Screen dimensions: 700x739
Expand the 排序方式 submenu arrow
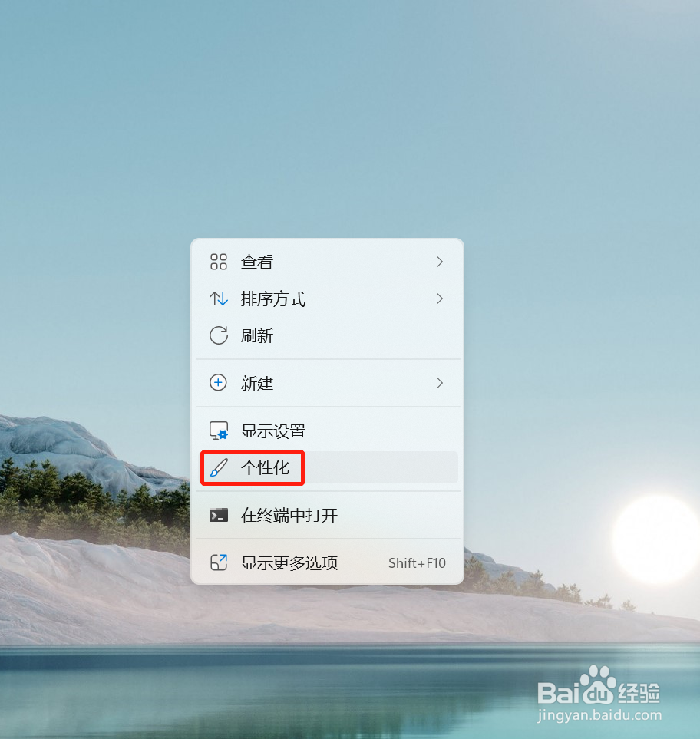[440, 299]
